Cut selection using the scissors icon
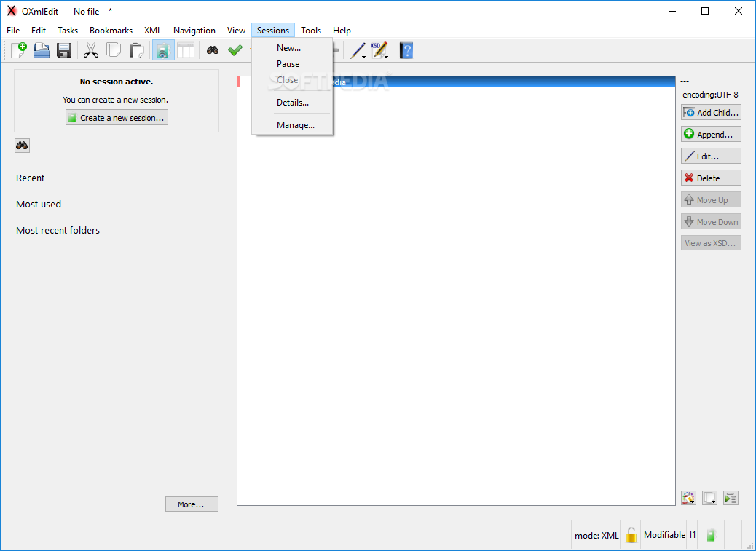The image size is (756, 551). [x=90, y=50]
